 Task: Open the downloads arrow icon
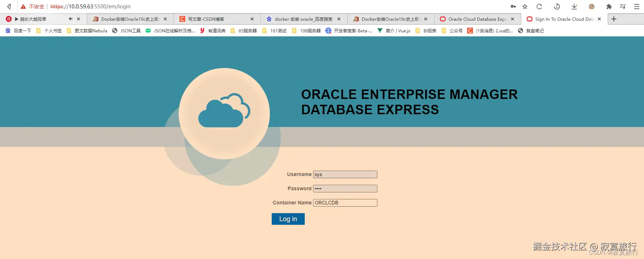point(574,7)
